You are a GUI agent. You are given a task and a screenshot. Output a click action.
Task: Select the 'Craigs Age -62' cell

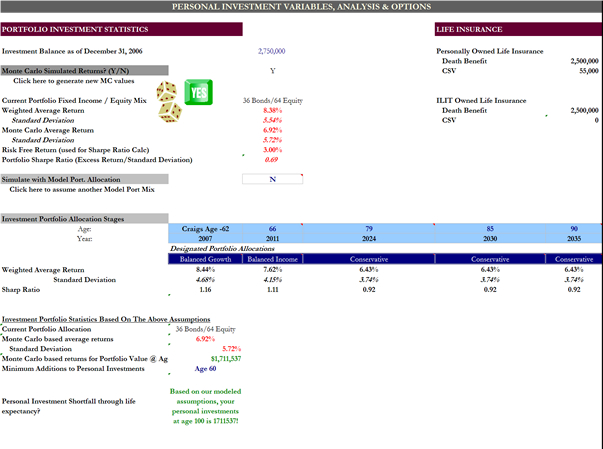coord(205,228)
